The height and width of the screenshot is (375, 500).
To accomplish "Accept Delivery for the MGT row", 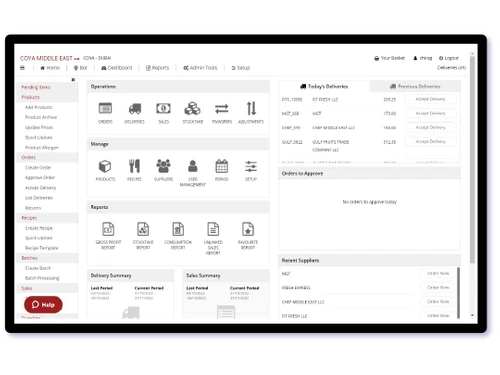I will click(430, 113).
